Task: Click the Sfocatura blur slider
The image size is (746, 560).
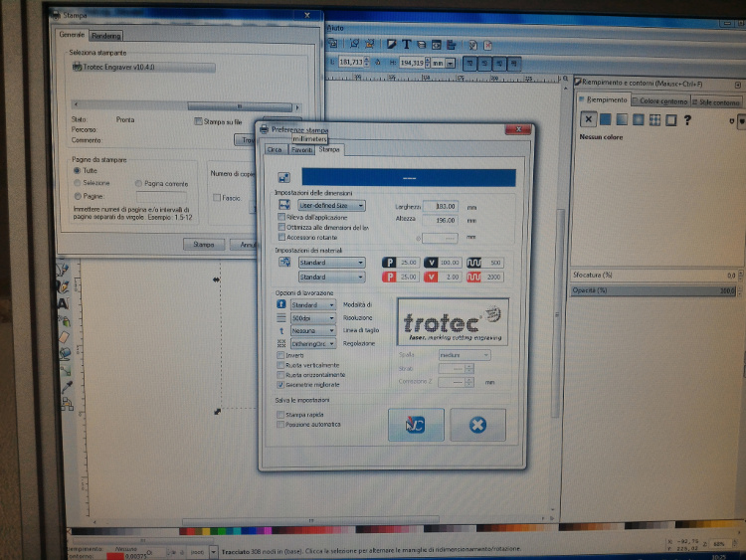Action: coord(653,275)
